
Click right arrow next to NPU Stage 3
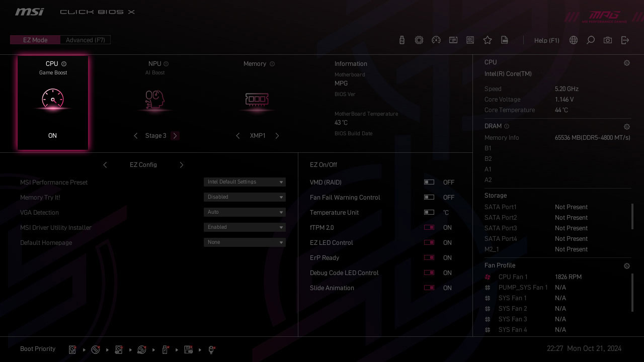175,136
